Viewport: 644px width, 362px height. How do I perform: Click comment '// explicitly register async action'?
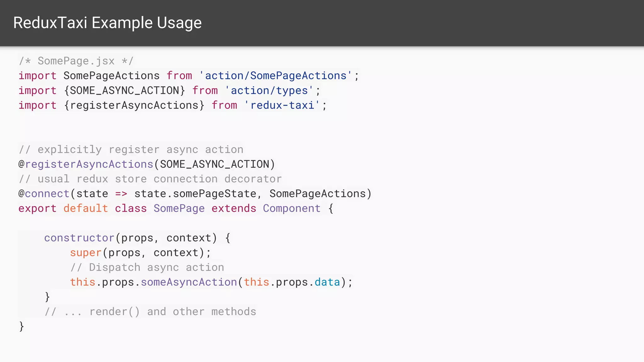pos(131,150)
